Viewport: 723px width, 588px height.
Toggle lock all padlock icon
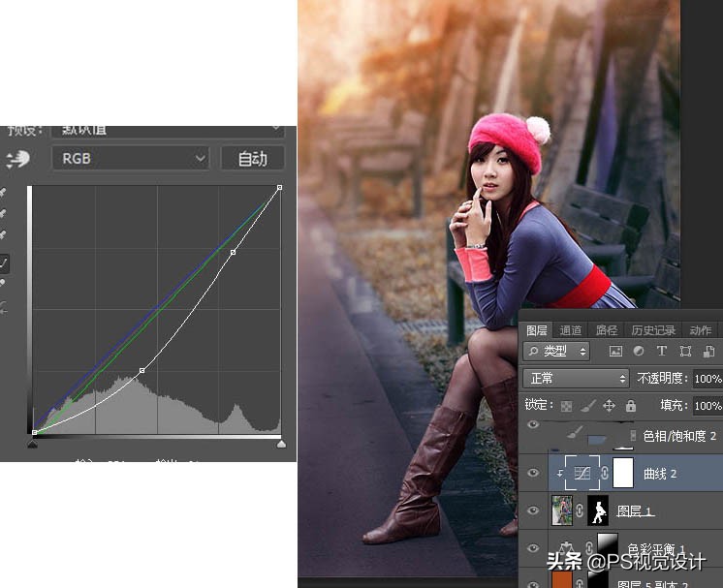coord(631,406)
